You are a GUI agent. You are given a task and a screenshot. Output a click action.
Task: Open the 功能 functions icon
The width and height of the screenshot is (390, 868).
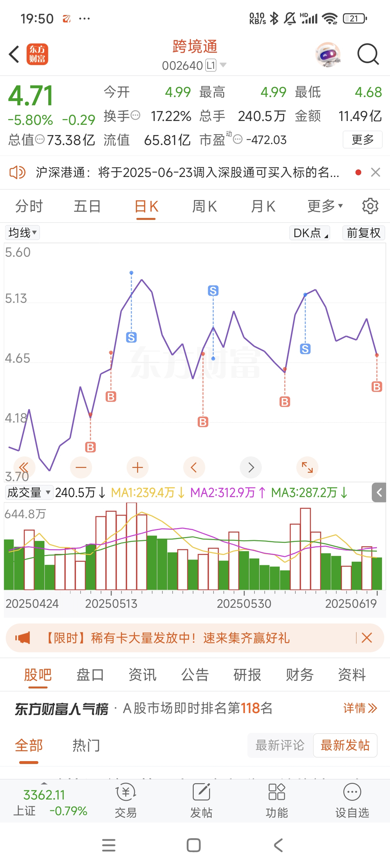tap(277, 800)
